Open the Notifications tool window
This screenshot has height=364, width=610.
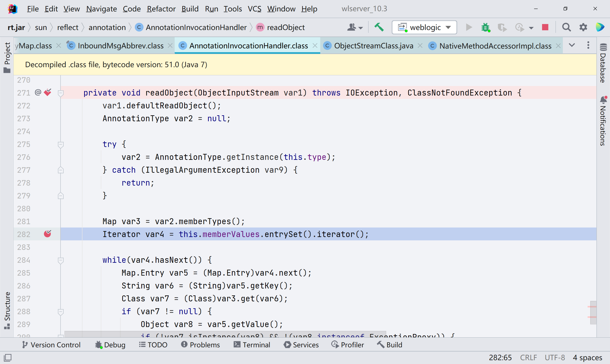(603, 121)
